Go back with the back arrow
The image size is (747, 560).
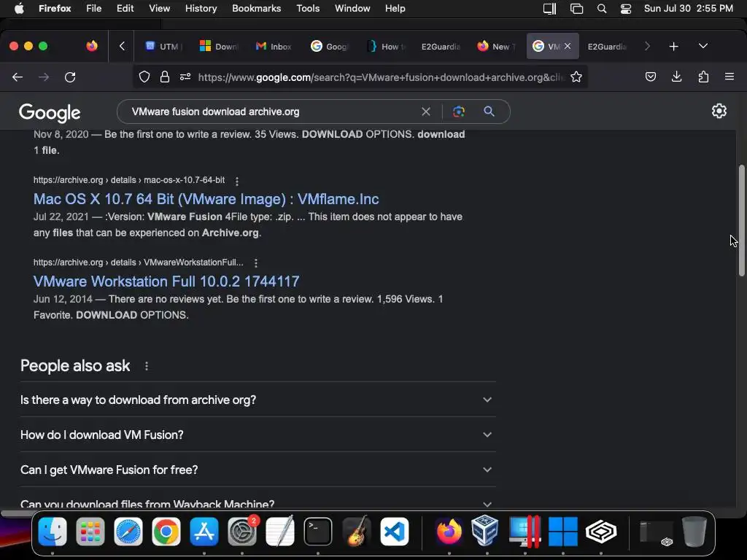click(x=18, y=77)
